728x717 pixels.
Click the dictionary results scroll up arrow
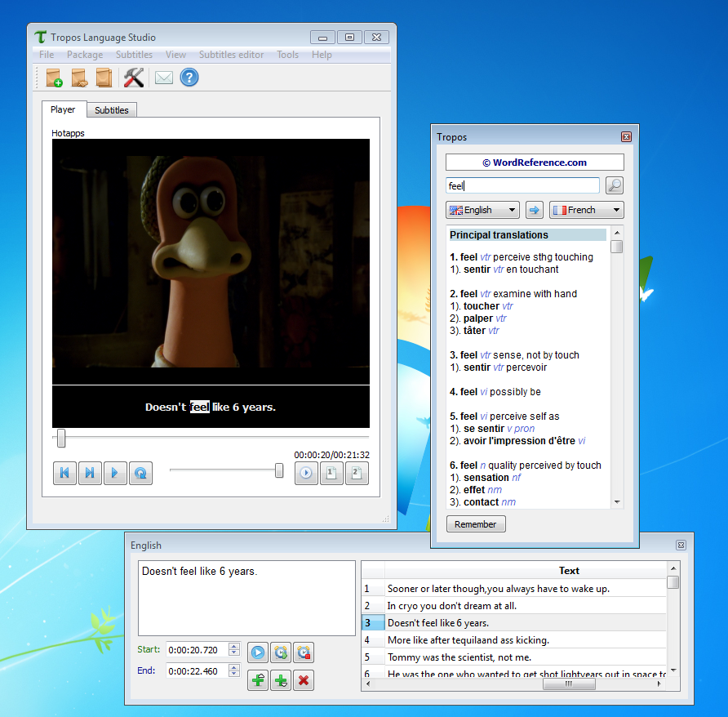coord(617,233)
